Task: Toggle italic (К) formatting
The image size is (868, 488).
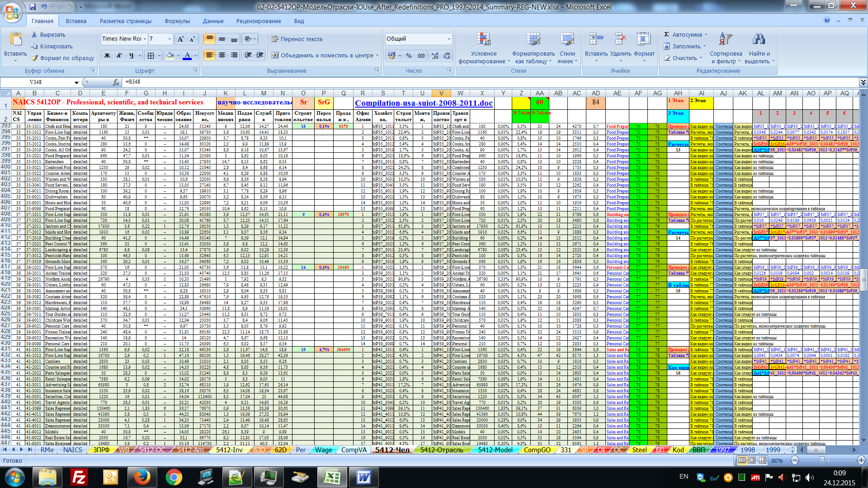Action: coord(119,56)
